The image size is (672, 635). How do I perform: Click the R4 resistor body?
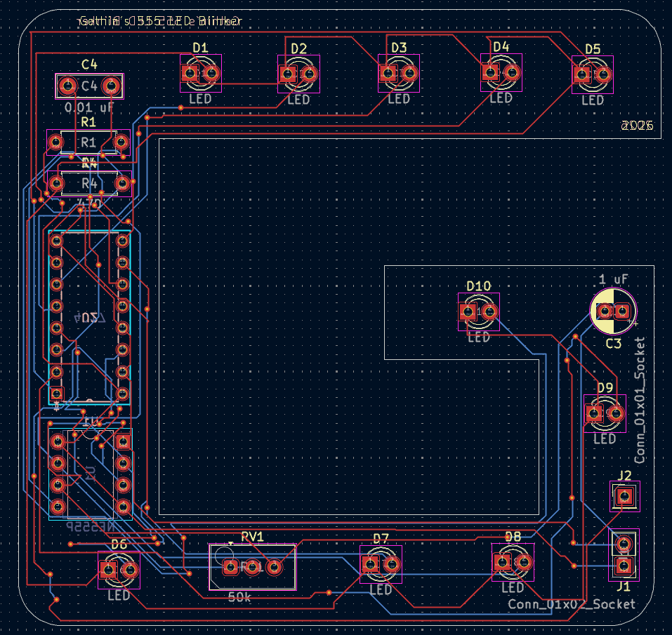tap(89, 184)
